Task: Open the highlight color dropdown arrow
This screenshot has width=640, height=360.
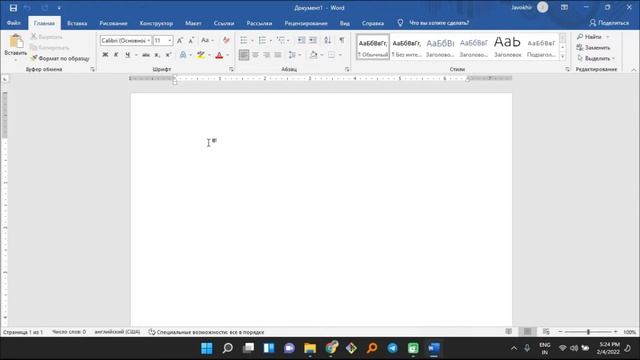Action: (209, 55)
